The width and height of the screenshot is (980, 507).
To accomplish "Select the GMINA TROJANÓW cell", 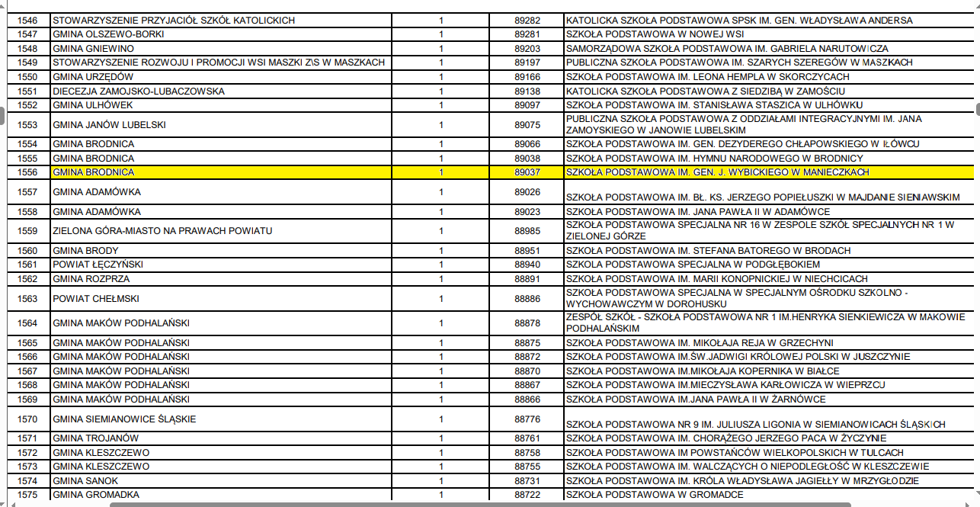I will pos(221,438).
